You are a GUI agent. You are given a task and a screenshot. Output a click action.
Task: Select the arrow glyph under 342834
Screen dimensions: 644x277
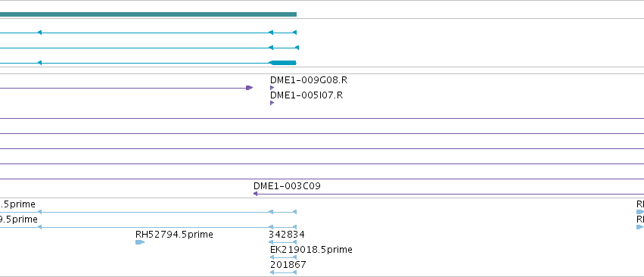pos(283,242)
